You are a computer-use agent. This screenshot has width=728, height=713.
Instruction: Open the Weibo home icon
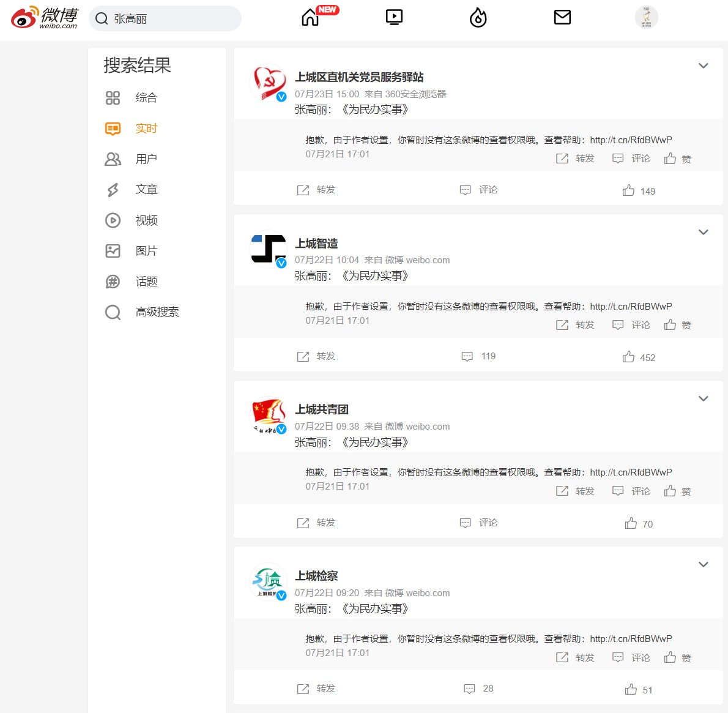(310, 18)
